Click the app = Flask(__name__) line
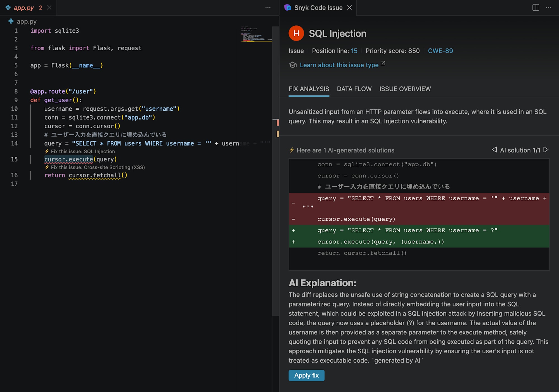The image size is (559, 392). click(67, 65)
